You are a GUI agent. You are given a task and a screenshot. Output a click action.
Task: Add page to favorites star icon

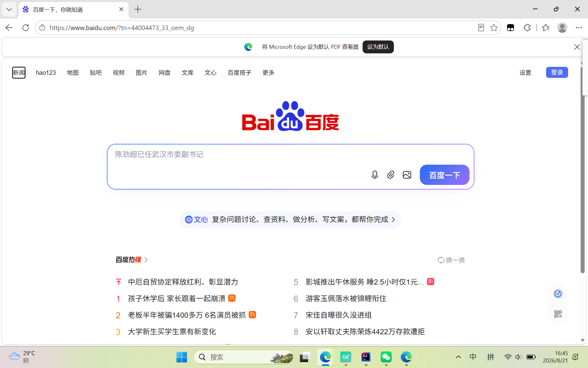[494, 28]
